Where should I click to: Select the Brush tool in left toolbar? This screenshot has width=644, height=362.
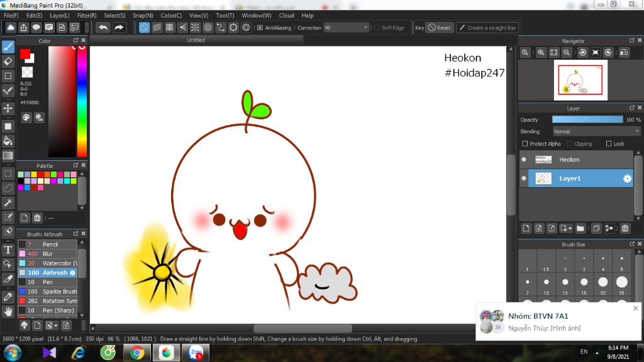click(8, 47)
